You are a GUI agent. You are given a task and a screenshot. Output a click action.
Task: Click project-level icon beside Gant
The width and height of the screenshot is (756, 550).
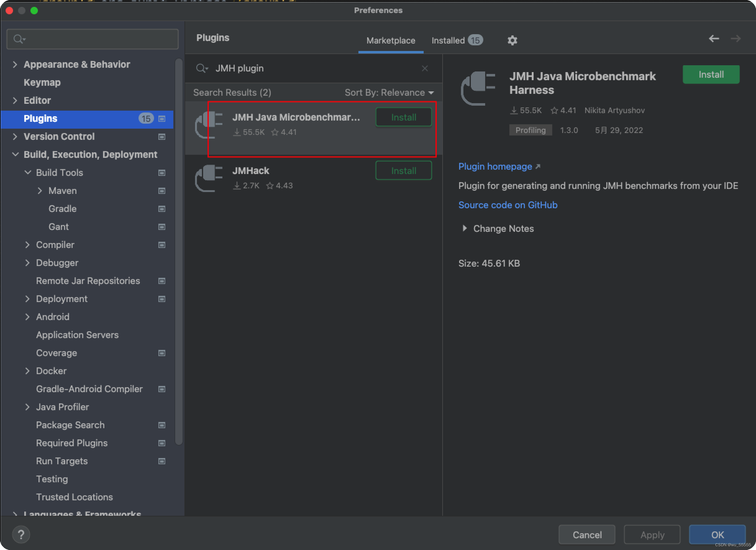point(162,227)
